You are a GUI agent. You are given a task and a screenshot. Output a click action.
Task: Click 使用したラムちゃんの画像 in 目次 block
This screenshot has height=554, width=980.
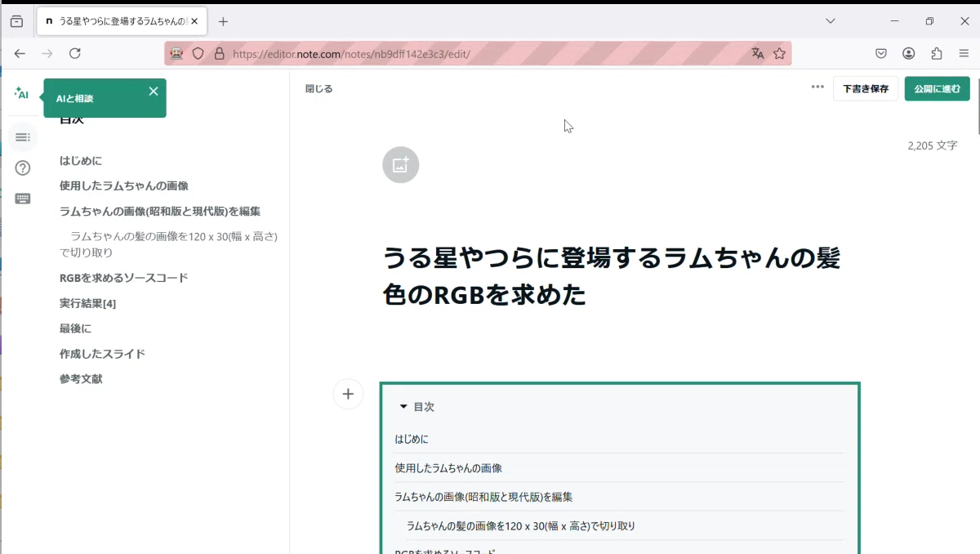point(448,468)
